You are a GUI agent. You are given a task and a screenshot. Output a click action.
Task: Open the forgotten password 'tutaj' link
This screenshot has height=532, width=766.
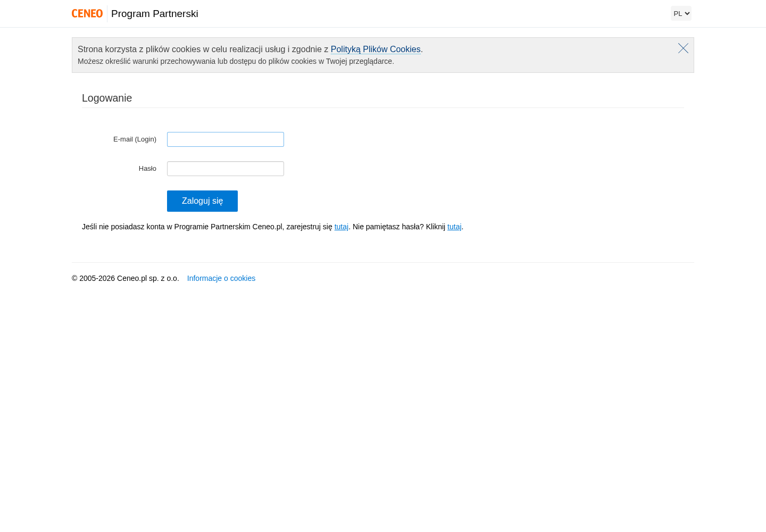(x=454, y=227)
